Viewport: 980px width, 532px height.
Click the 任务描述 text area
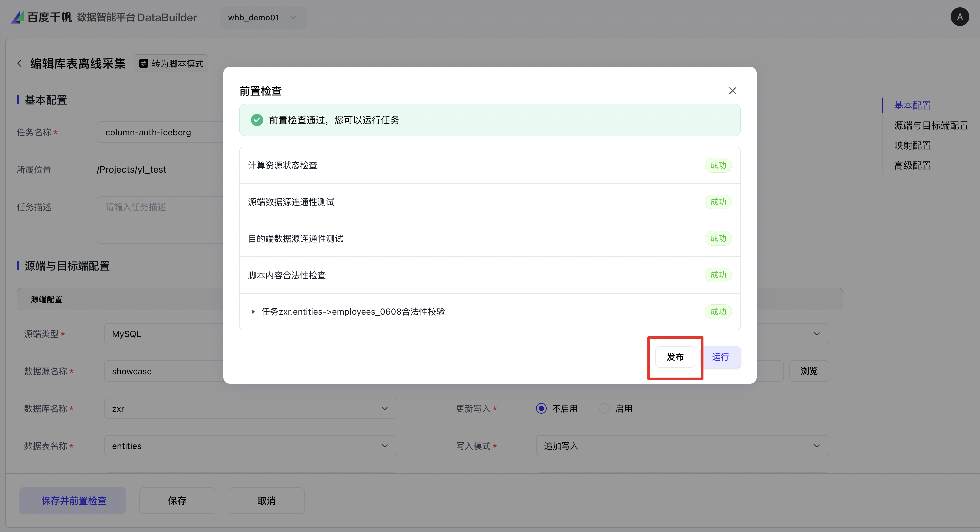pos(160,220)
